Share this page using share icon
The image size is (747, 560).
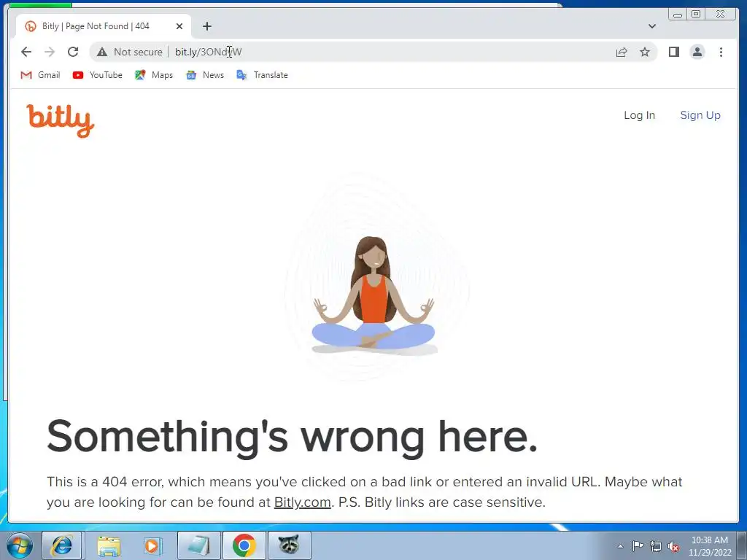pyautogui.click(x=622, y=52)
